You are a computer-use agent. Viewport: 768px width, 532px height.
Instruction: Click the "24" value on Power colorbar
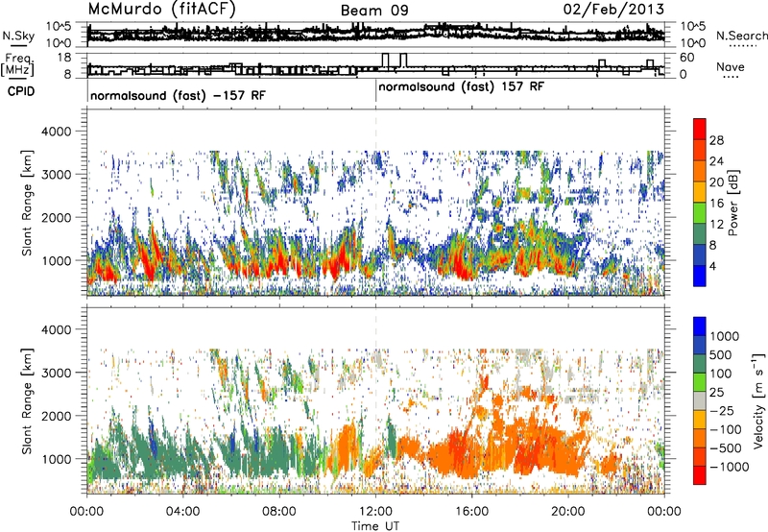point(716,161)
